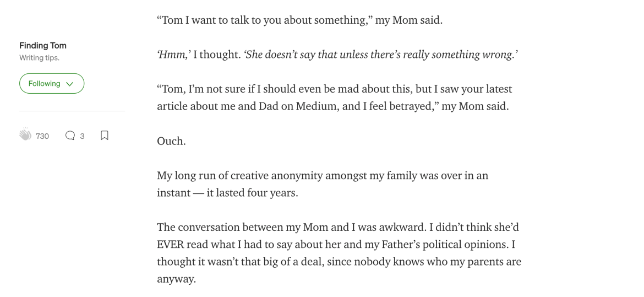Image resolution: width=644 pixels, height=297 pixels.
Task: Open the comment bubble icon for responses
Action: pyautogui.click(x=70, y=136)
